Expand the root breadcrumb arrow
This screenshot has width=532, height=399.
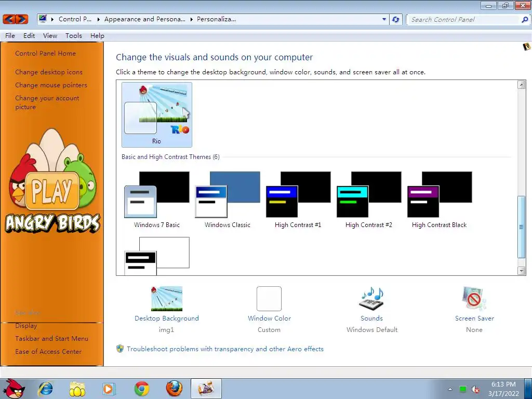click(x=52, y=19)
